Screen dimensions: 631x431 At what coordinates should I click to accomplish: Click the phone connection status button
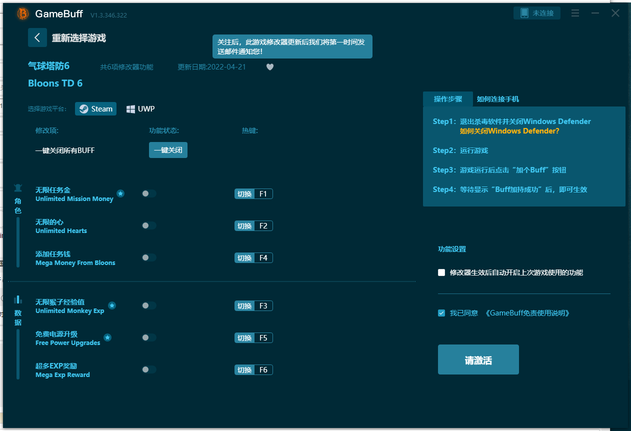pos(537,13)
